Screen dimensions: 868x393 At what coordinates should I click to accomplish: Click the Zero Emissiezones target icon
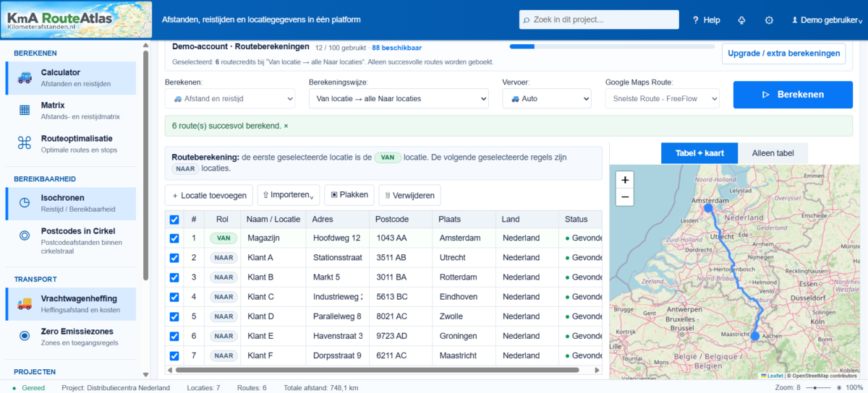25,337
